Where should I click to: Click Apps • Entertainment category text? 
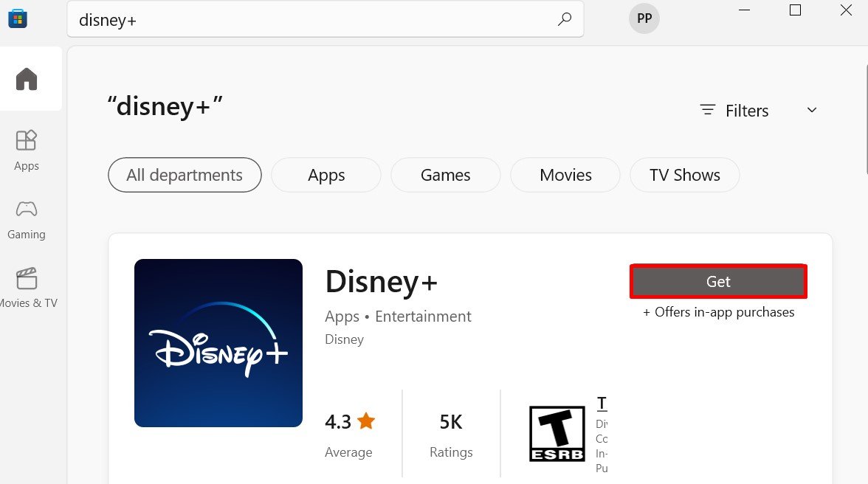398,317
